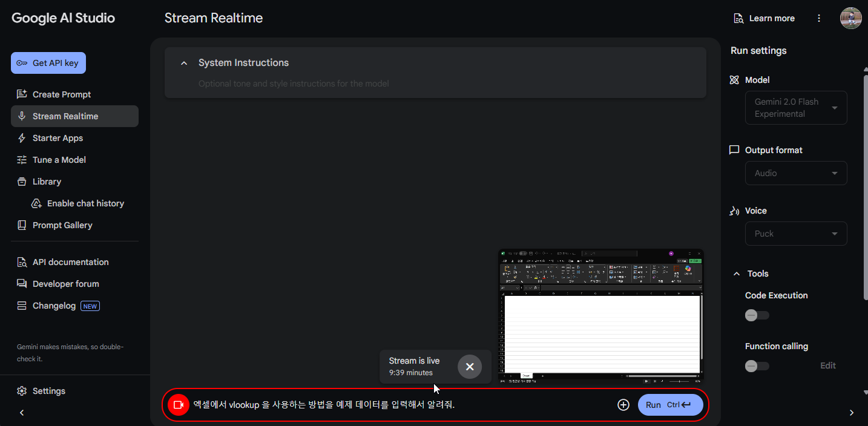Open the Model dropdown
The height and width of the screenshot is (426, 868).
(796, 108)
